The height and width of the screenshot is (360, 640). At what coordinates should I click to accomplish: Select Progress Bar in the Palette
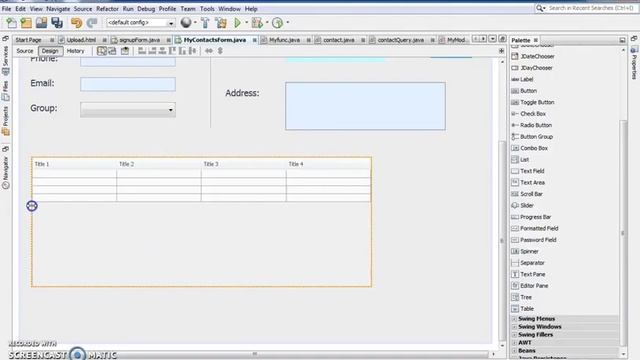(531, 217)
